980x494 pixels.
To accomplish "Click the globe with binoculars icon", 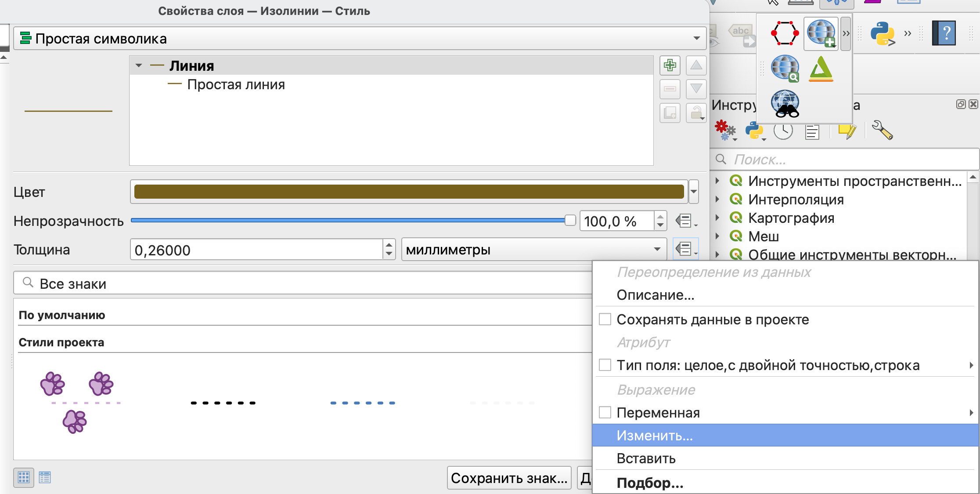I will tap(785, 104).
